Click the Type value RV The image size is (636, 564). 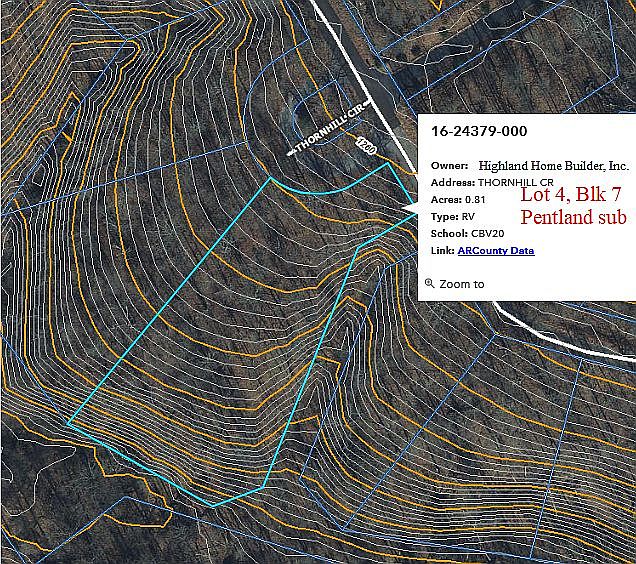[468, 217]
